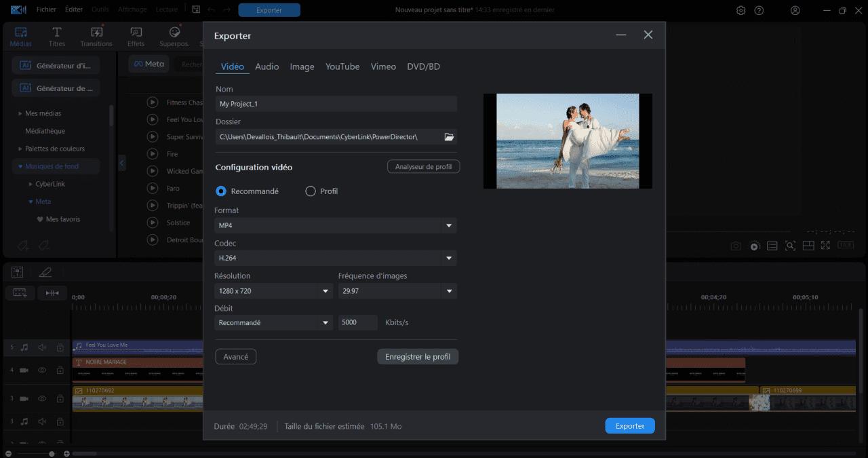Open the Effets room icon
Viewport: 868px width, 458px height.
point(136,37)
